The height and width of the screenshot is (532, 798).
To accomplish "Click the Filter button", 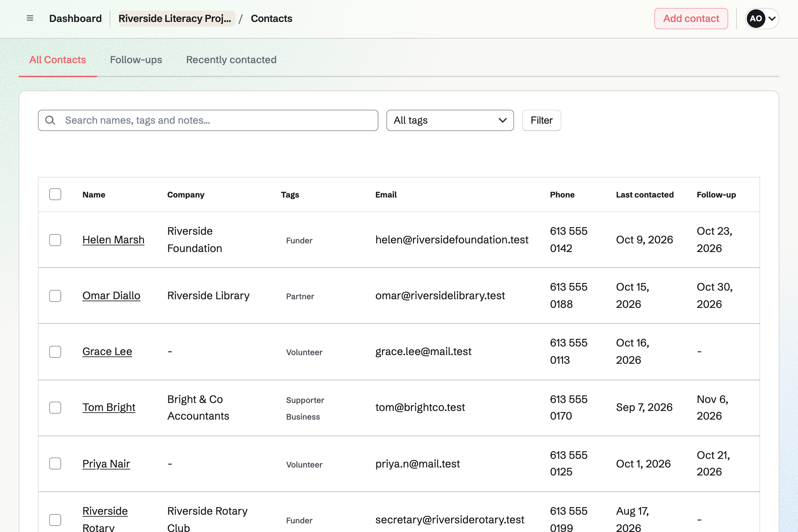I will [542, 120].
